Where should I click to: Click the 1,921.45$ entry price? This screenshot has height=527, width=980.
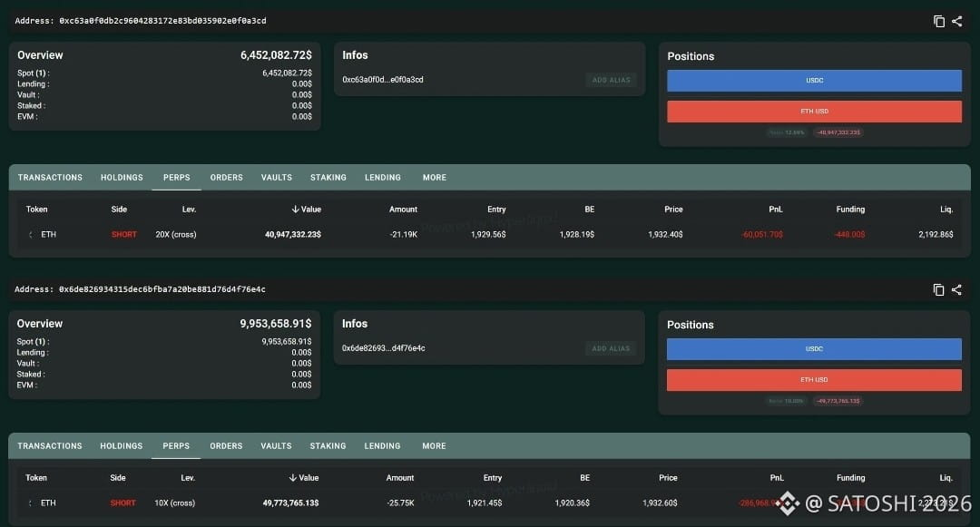485,503
